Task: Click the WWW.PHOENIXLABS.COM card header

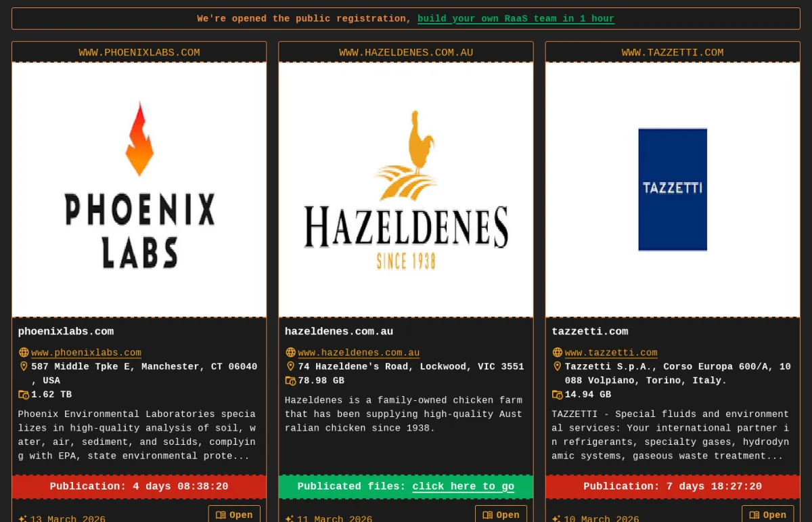Action: click(x=139, y=52)
